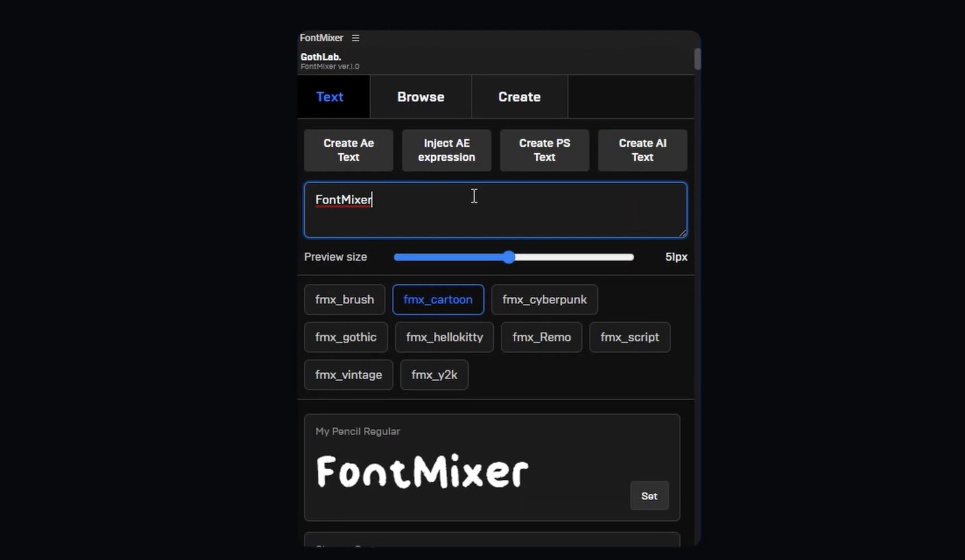
Task: Select the fmx_brush font category
Action: pyautogui.click(x=344, y=300)
